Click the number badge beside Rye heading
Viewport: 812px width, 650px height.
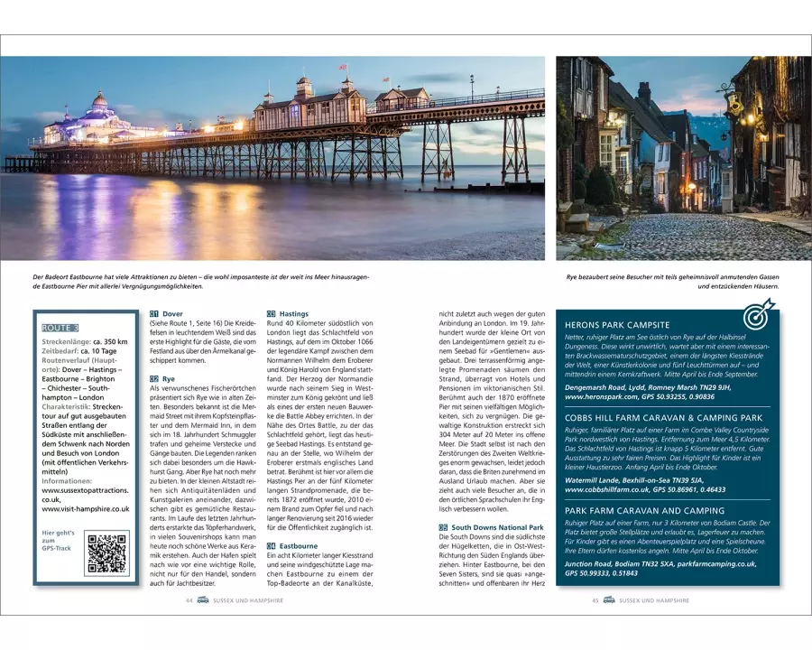pyautogui.click(x=153, y=379)
